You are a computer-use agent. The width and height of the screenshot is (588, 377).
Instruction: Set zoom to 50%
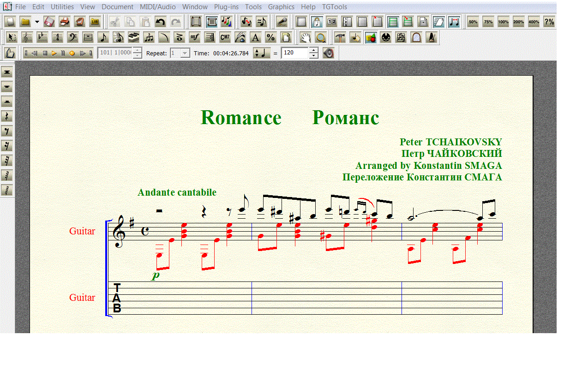point(473,22)
